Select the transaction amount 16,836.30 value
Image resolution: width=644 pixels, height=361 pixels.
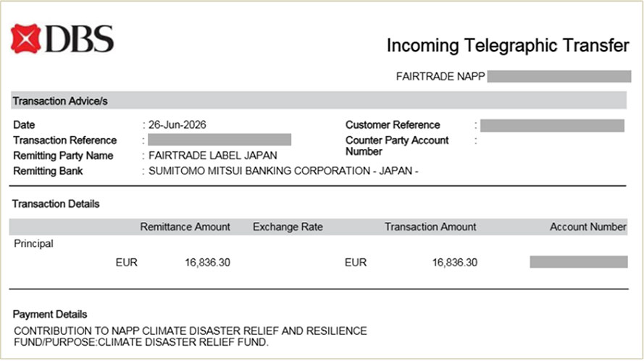pyautogui.click(x=455, y=263)
